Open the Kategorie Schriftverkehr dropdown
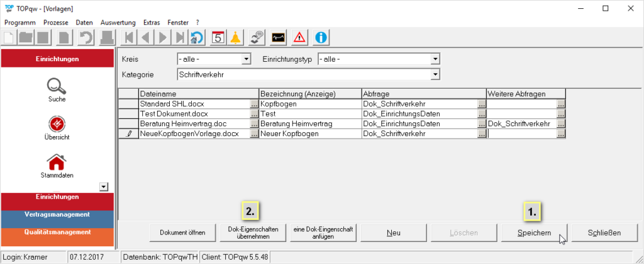Viewport: 644px width, 264px height. coord(435,74)
